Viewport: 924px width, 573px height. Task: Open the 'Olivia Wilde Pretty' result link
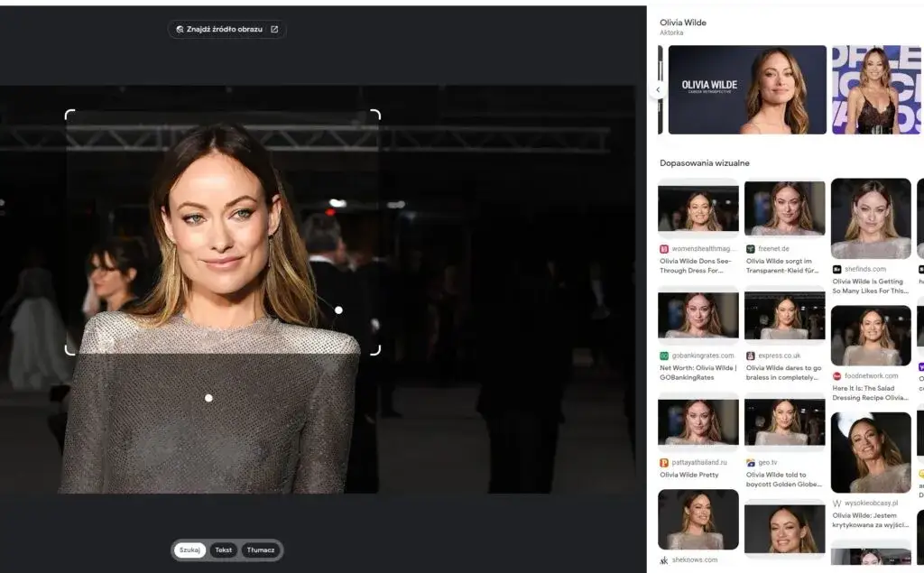(x=689, y=475)
